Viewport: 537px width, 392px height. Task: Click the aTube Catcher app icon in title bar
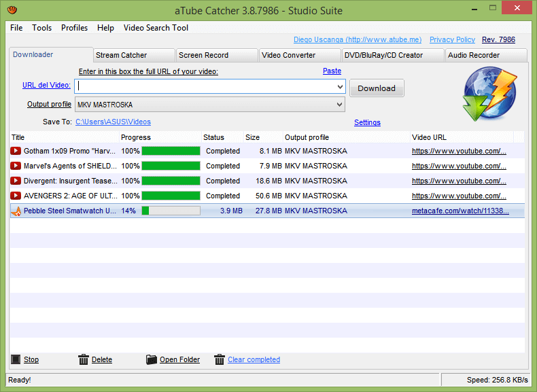coord(12,10)
